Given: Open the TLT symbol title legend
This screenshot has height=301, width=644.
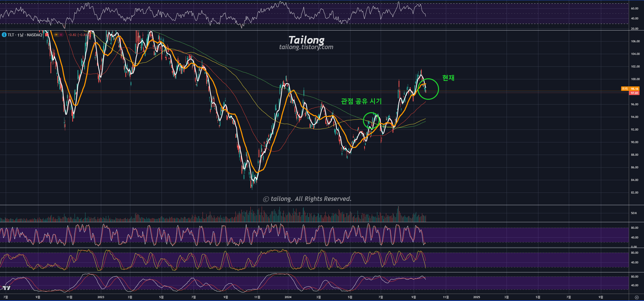Looking at the screenshot, I should pos(11,35).
